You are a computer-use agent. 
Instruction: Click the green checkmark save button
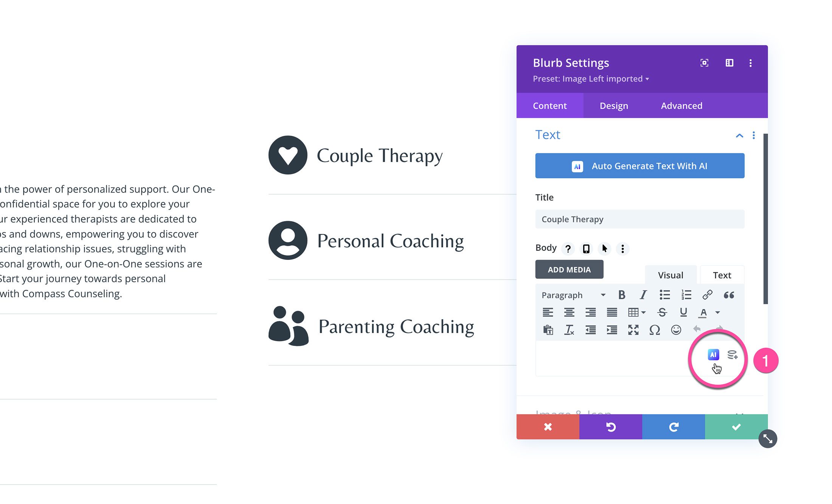[x=736, y=426]
